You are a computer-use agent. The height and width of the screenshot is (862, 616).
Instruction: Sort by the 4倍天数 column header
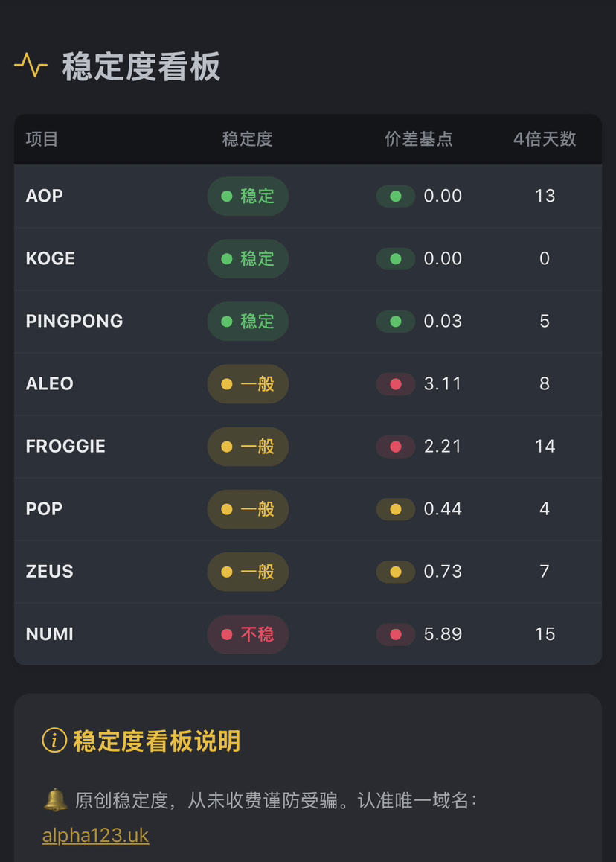pyautogui.click(x=545, y=139)
